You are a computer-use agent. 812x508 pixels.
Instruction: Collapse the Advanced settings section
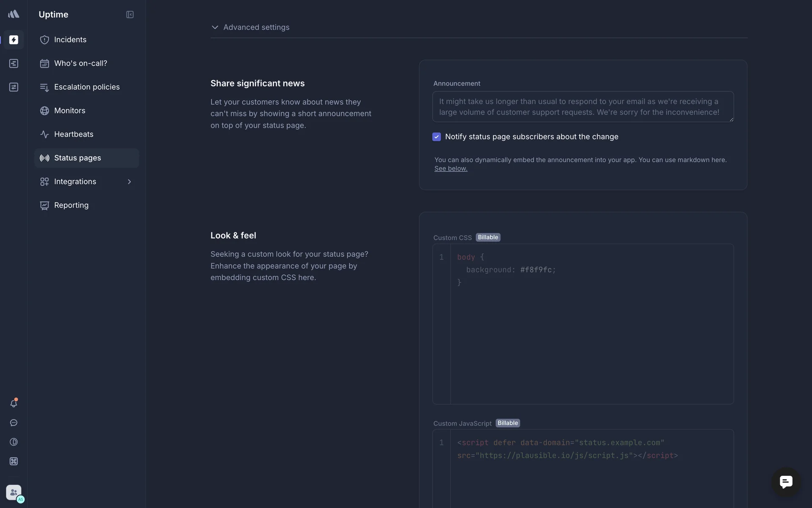pos(250,27)
